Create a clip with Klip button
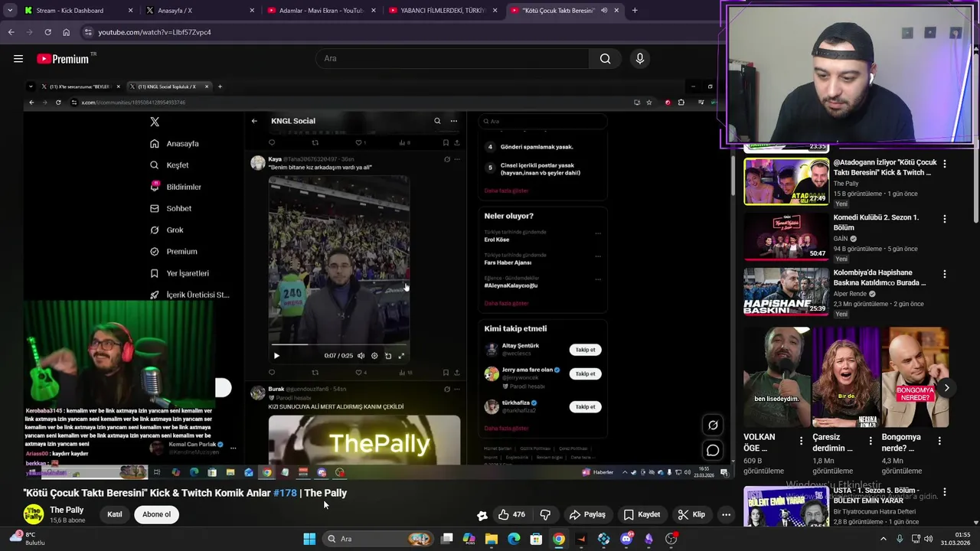The height and width of the screenshot is (551, 980). 691,515
